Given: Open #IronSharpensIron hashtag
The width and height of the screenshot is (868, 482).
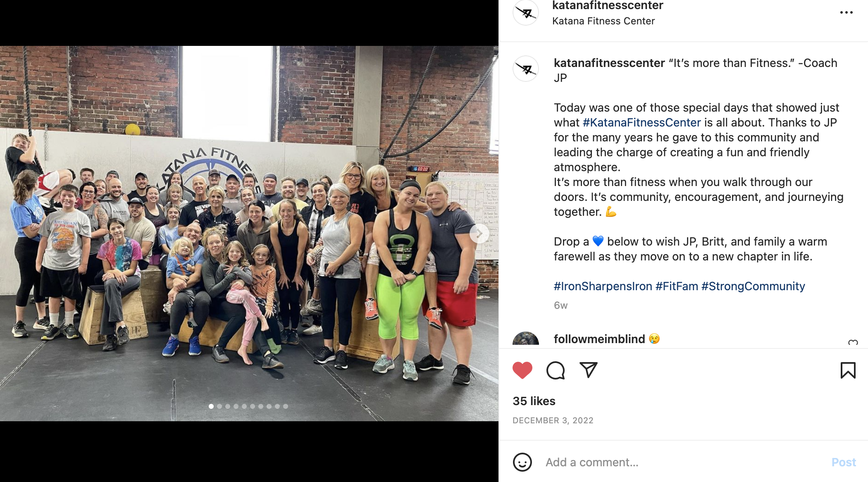Looking at the screenshot, I should [x=603, y=286].
